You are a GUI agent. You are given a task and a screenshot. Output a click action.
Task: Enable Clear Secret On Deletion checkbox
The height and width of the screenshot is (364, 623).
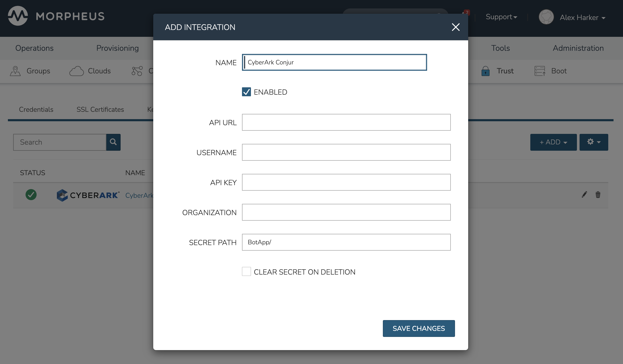pos(246,272)
